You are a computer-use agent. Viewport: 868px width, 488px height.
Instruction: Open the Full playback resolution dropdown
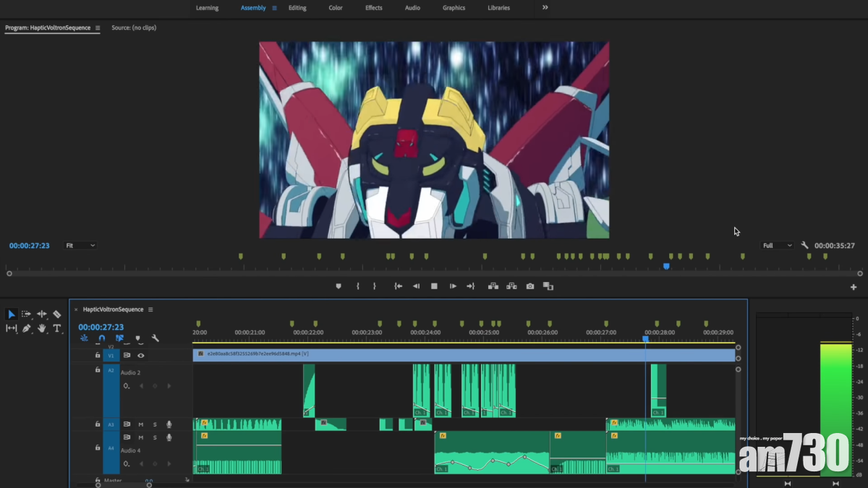[777, 246]
